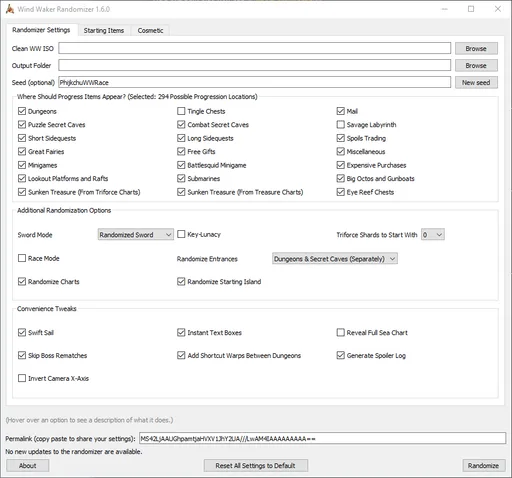Screen dimensions: 512x478
Task: Open the Sword Mode dropdown
Action: [136, 235]
